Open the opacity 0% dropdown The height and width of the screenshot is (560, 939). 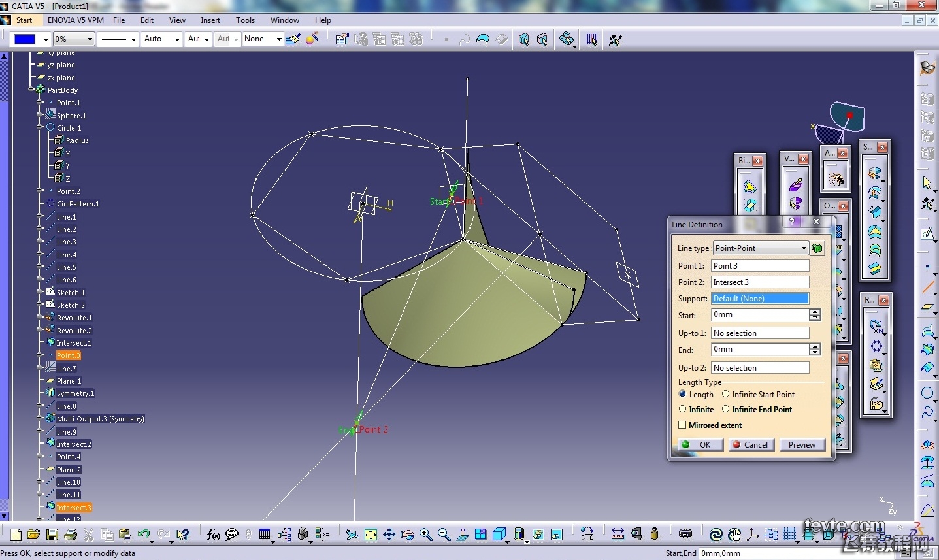pyautogui.click(x=74, y=39)
